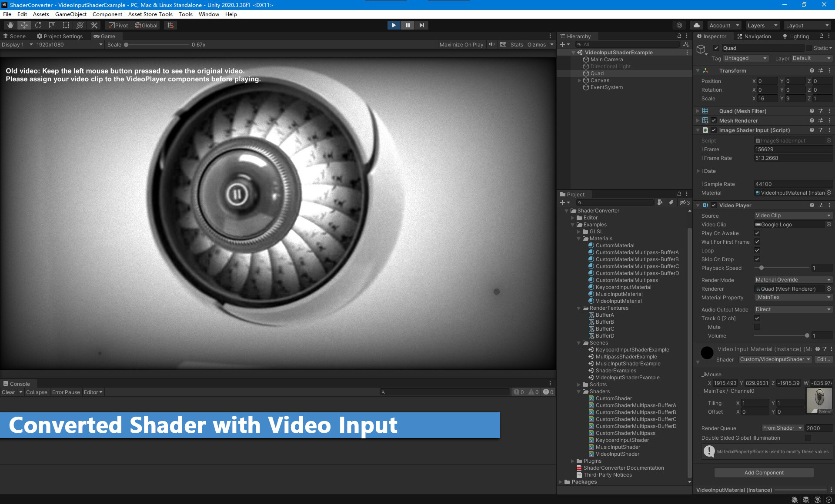Switch to the Navigation tab
This screenshot has width=835, height=504.
click(x=757, y=36)
